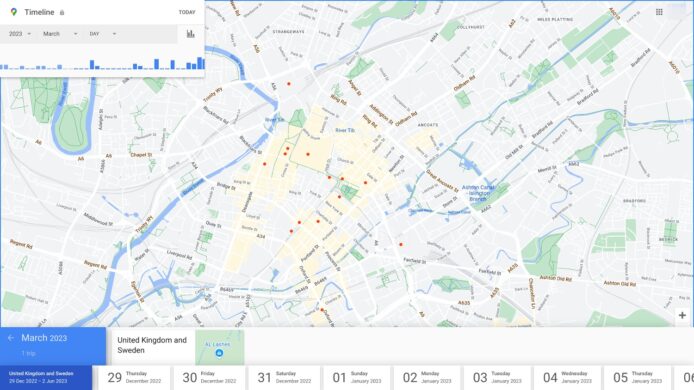Go back using the March 2023 arrow

tap(11, 338)
